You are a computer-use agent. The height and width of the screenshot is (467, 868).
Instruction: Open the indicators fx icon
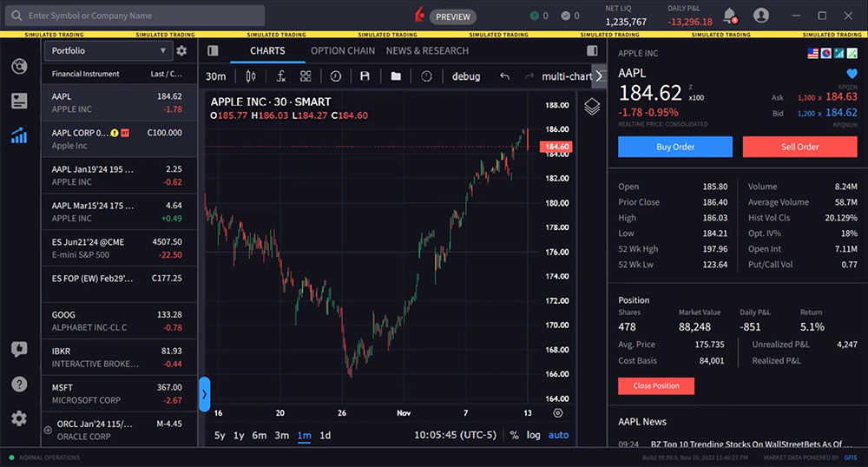[281, 76]
